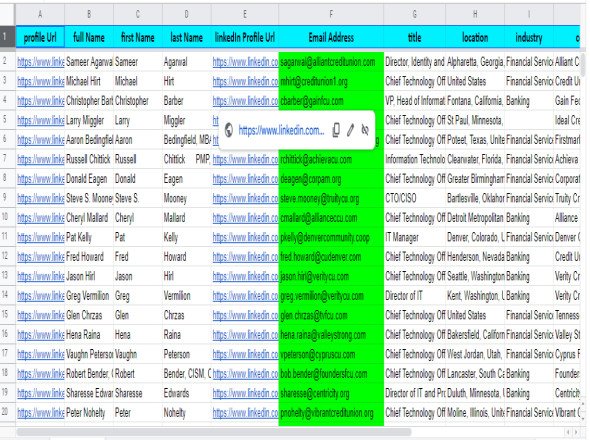This screenshot has width=590, height=440.
Task: Select email sagarwal@alliantcreditunion.com cell
Action: 331,62
